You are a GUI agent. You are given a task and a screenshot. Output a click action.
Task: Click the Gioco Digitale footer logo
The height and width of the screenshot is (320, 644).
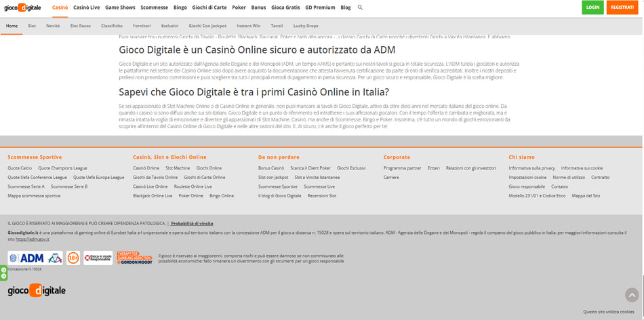click(37, 290)
